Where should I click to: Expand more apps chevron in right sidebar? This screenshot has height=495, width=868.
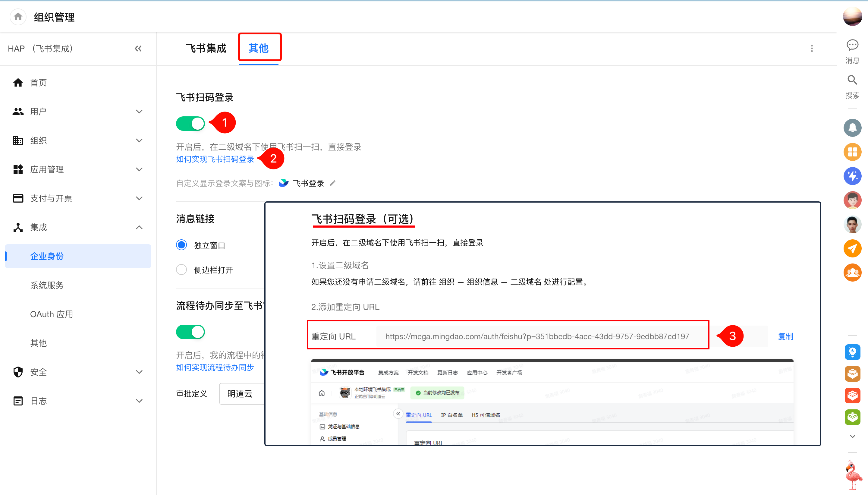click(852, 436)
